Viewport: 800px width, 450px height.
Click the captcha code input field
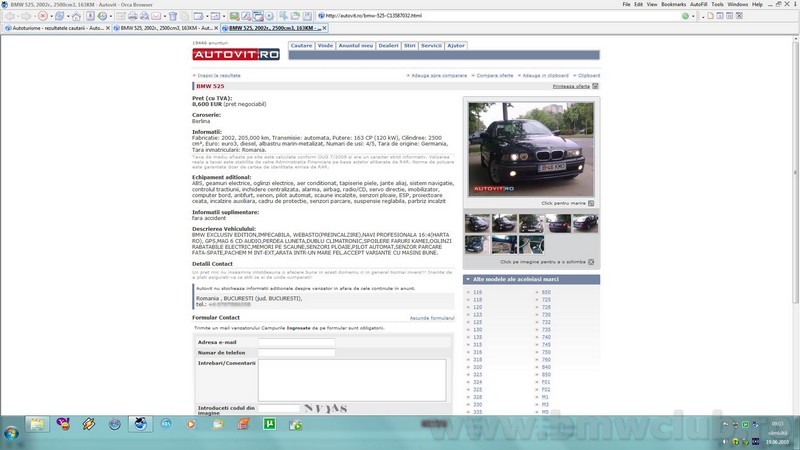(279, 408)
